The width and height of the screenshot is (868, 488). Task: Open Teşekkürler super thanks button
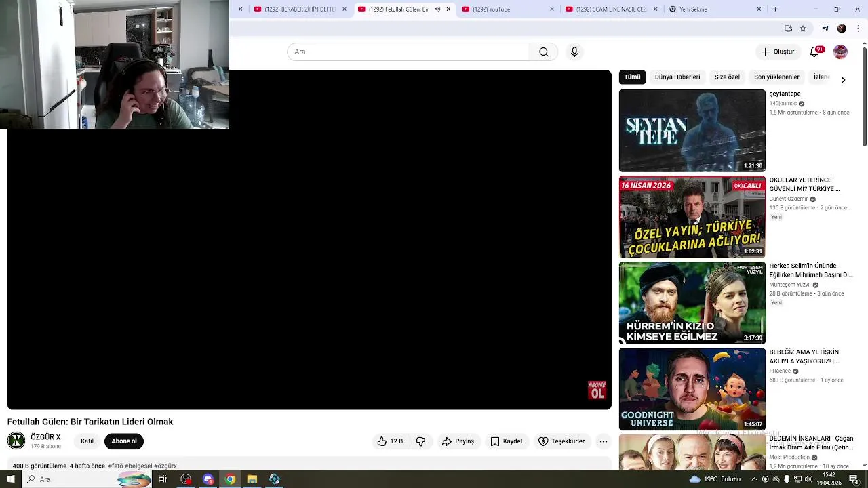click(x=561, y=441)
